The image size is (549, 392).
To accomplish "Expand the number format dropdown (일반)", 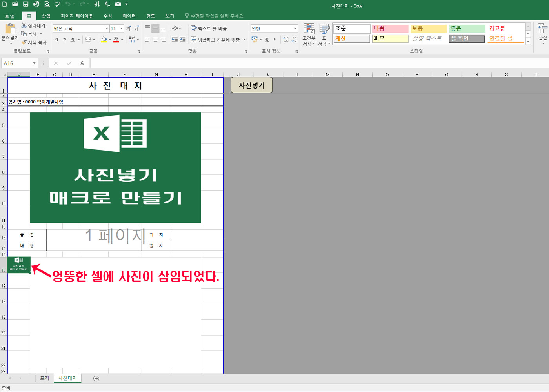I will pyautogui.click(x=295, y=29).
